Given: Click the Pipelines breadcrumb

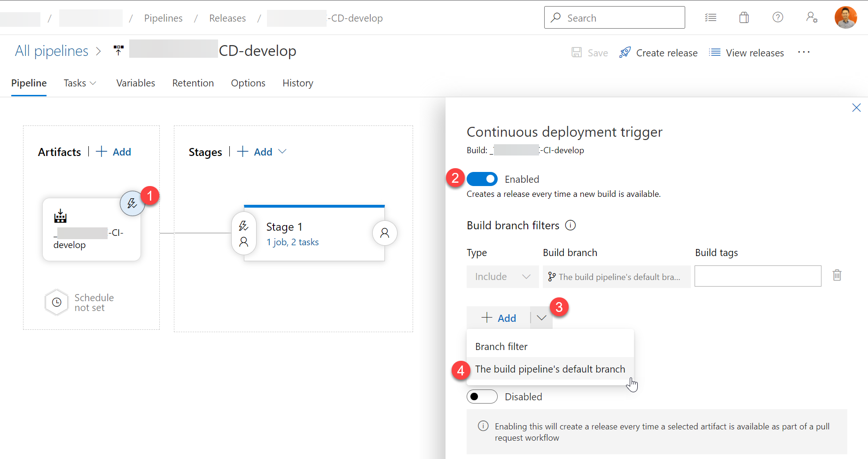Looking at the screenshot, I should pos(163,18).
